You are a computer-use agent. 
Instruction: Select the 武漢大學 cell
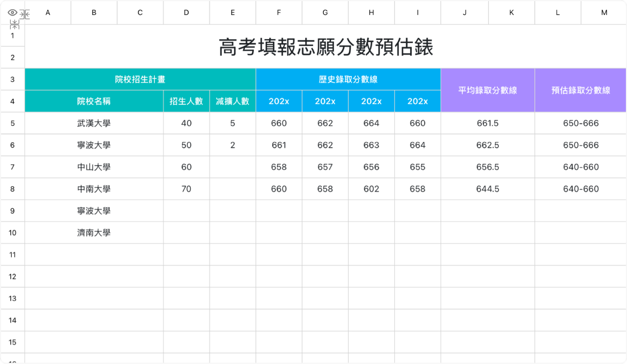(x=94, y=123)
